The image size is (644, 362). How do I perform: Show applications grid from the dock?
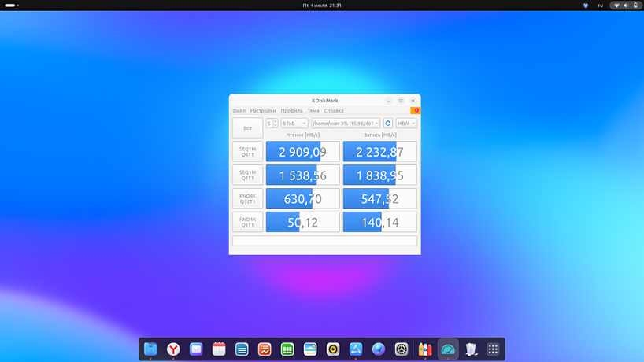[494, 349]
